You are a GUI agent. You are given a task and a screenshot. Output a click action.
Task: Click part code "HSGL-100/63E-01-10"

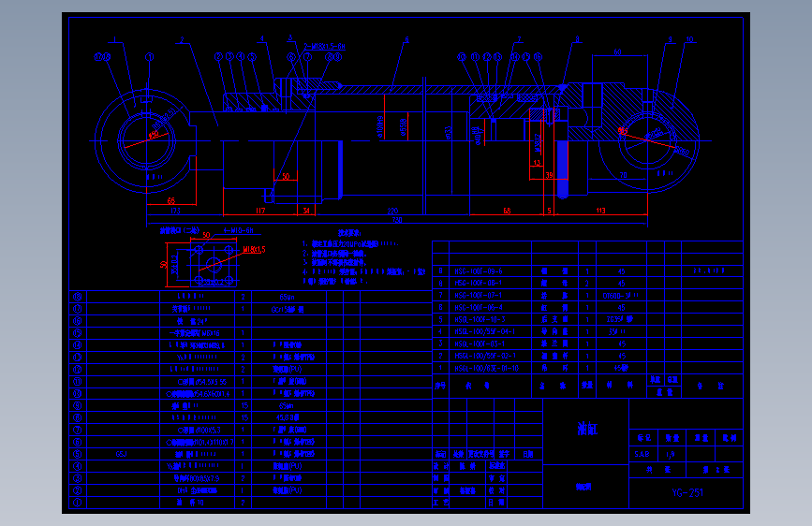pos(487,368)
